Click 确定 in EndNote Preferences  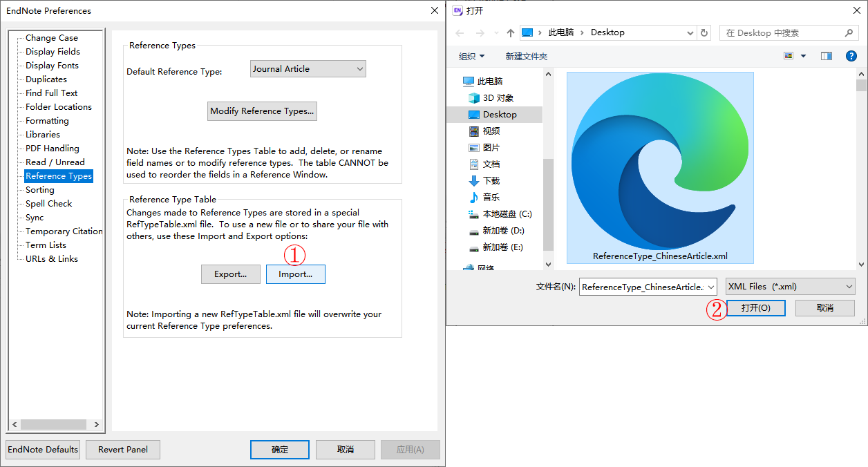(280, 449)
